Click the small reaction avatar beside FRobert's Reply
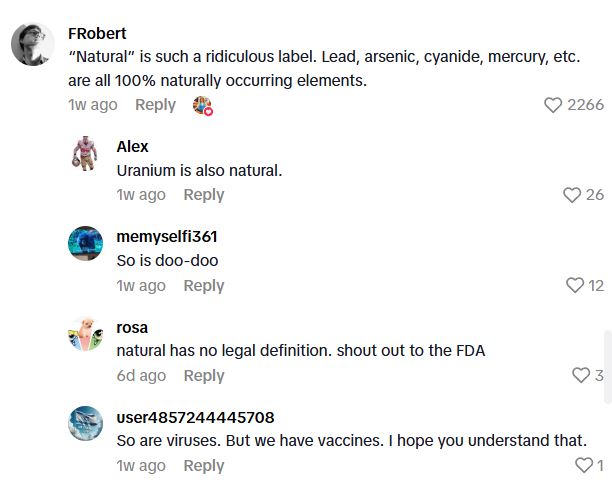The height and width of the screenshot is (490, 612). pyautogui.click(x=203, y=106)
